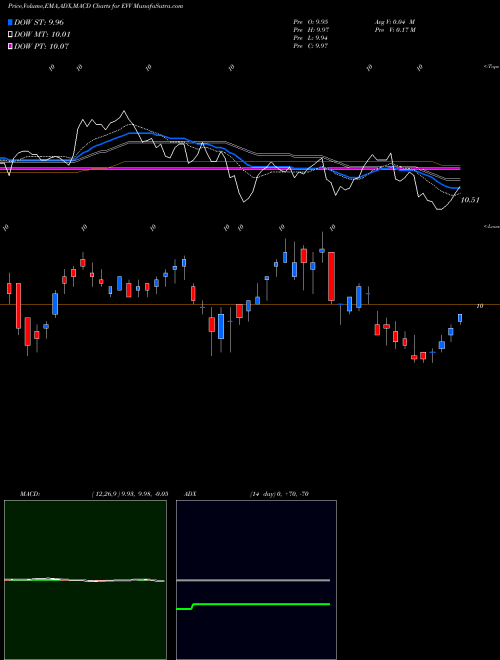Click the white DOW MT legend swatch
The height and width of the screenshot is (660, 500).
10,35
